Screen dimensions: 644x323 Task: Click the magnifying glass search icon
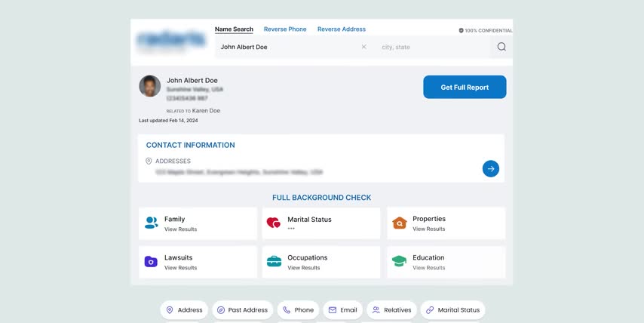501,47
